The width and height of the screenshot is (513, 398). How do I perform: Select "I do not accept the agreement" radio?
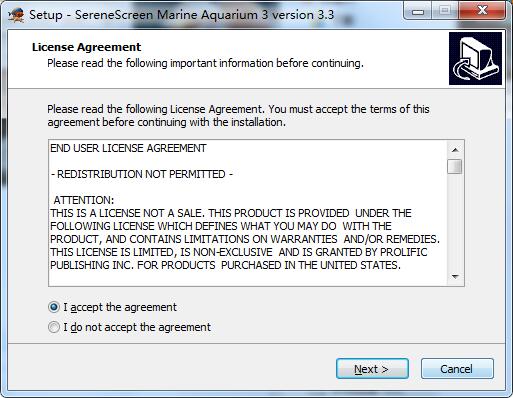(x=54, y=327)
